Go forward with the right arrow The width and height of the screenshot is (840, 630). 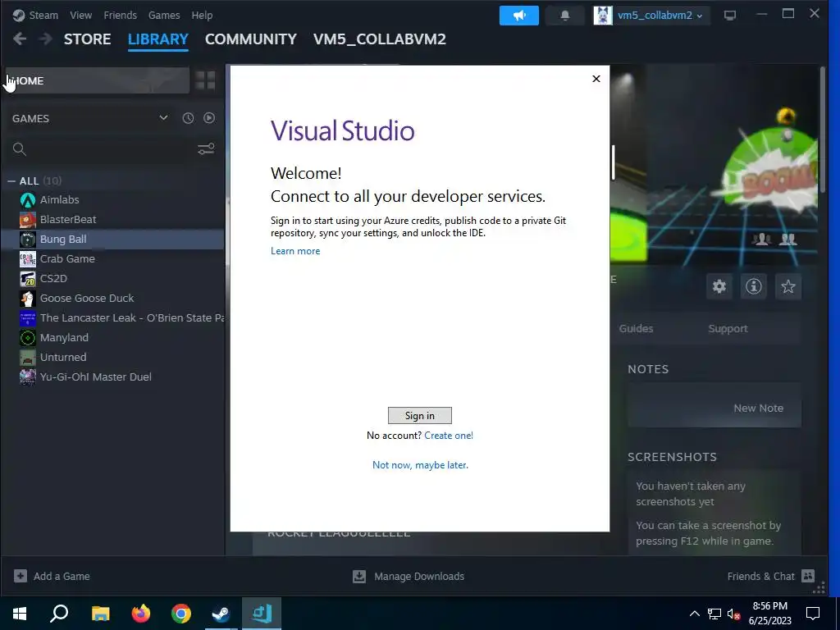46,39
